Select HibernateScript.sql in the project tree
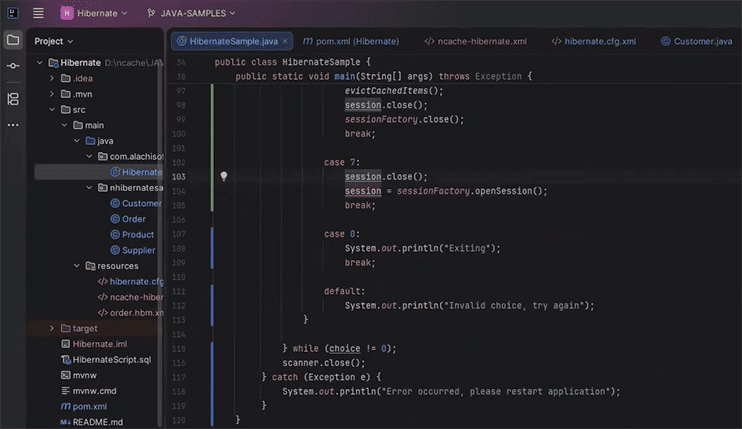The image size is (742, 429). [111, 359]
